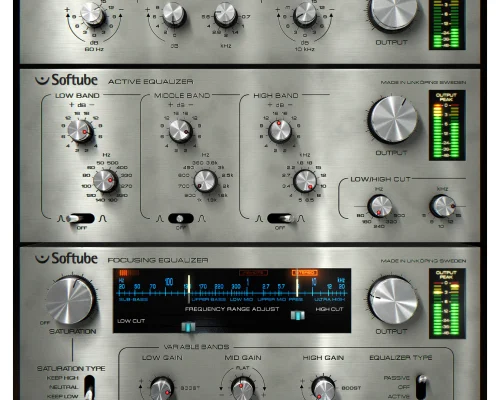Click the top unit's level meter

pyautogui.click(x=447, y=24)
